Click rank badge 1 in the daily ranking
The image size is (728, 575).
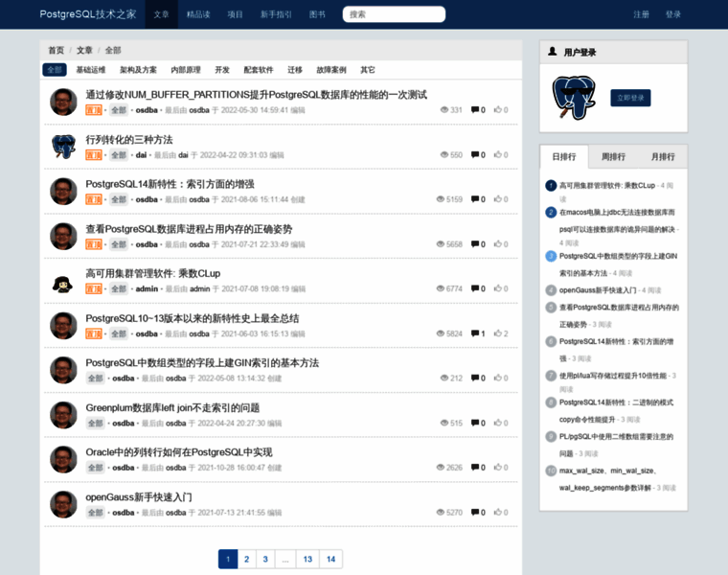pos(551,186)
